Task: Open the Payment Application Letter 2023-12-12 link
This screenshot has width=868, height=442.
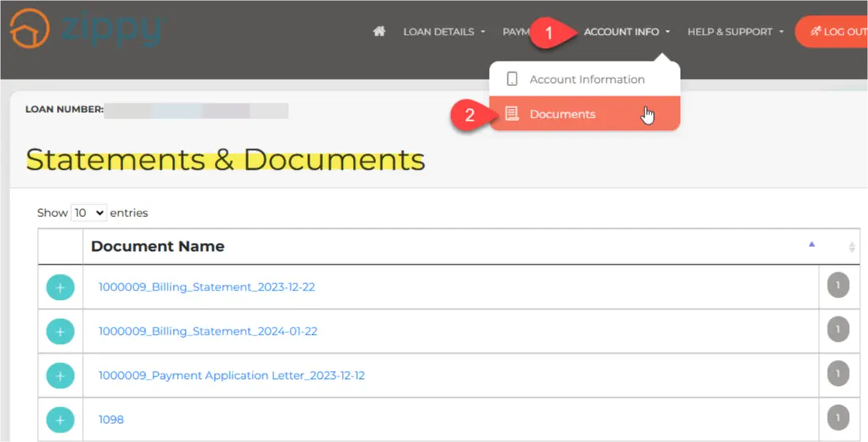Action: coord(231,376)
